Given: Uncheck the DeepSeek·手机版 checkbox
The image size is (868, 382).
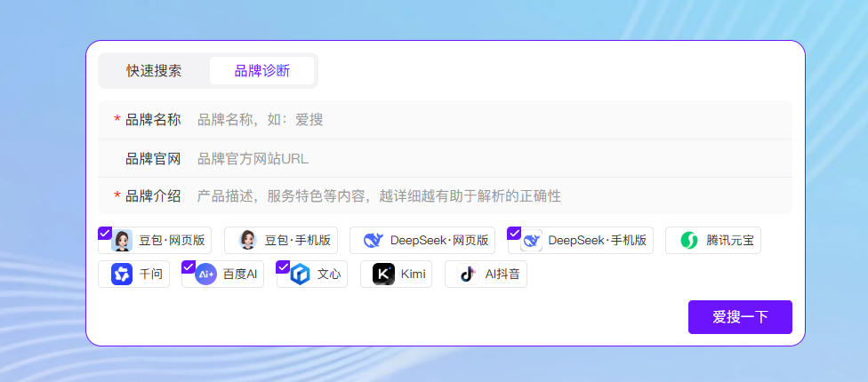Looking at the screenshot, I should [x=514, y=234].
